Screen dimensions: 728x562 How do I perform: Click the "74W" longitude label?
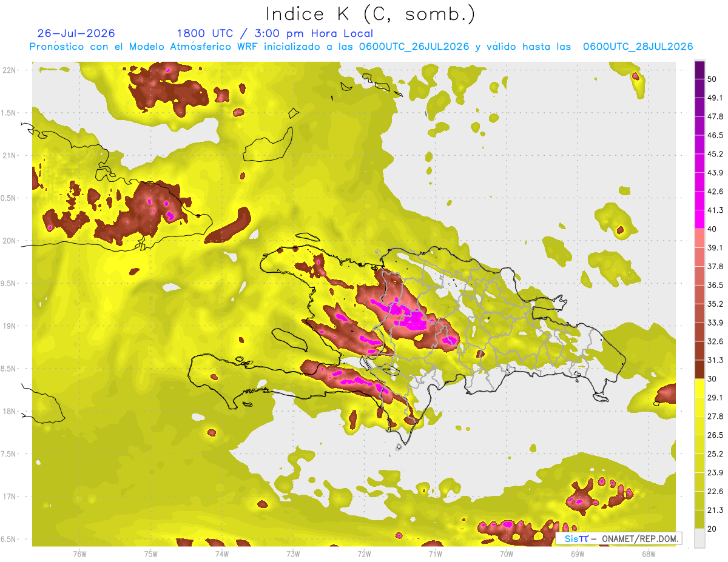221,554
